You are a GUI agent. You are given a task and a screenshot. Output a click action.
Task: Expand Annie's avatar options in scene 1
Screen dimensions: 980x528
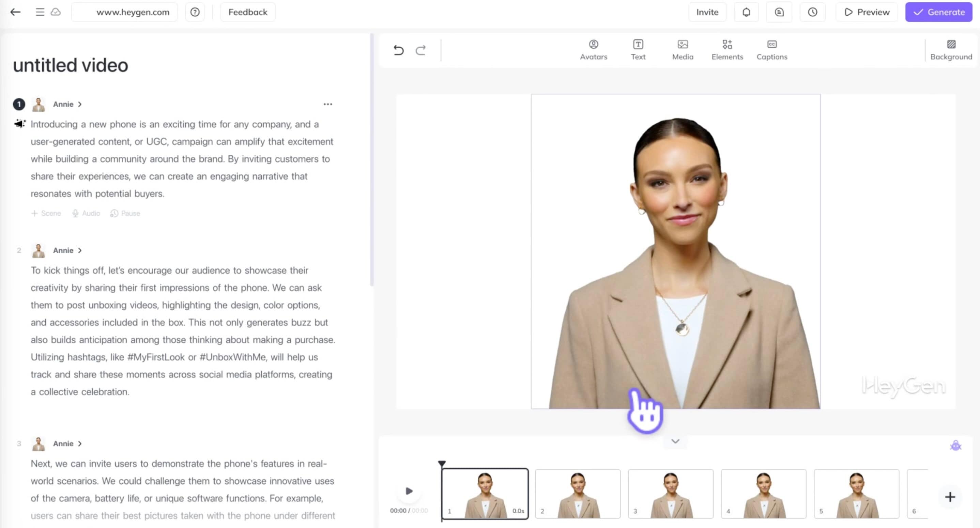[x=80, y=104]
